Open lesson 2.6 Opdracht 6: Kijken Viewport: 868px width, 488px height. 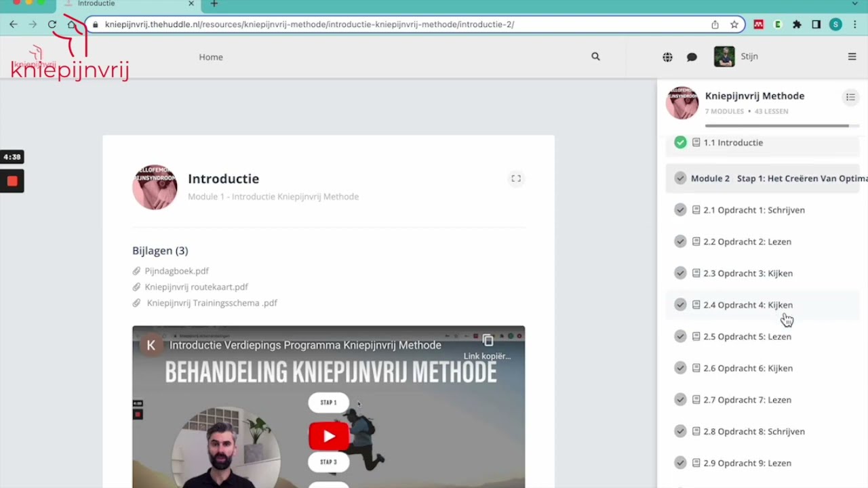coord(748,368)
